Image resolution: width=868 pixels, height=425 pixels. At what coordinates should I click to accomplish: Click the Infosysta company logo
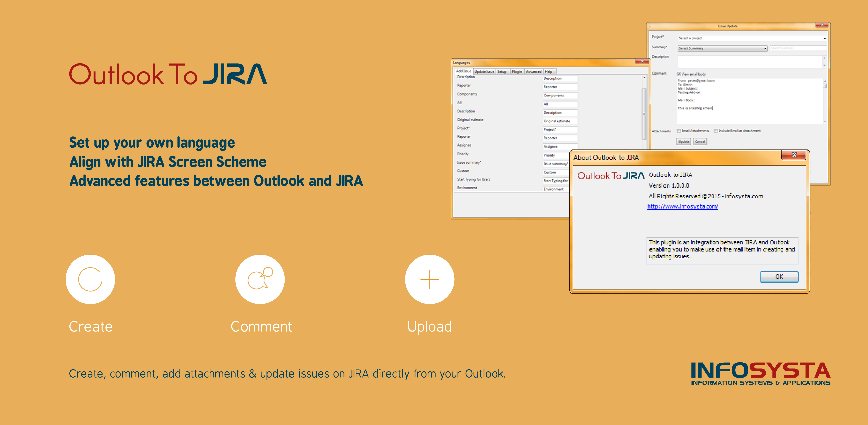(760, 374)
